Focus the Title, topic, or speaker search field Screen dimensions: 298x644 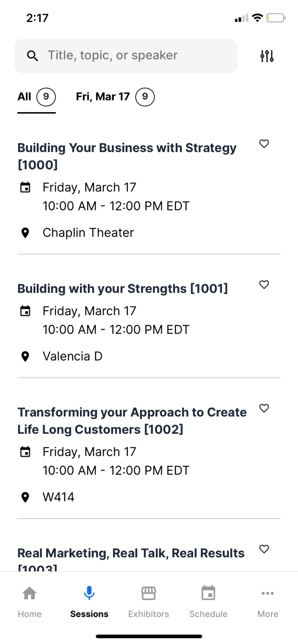(x=126, y=56)
